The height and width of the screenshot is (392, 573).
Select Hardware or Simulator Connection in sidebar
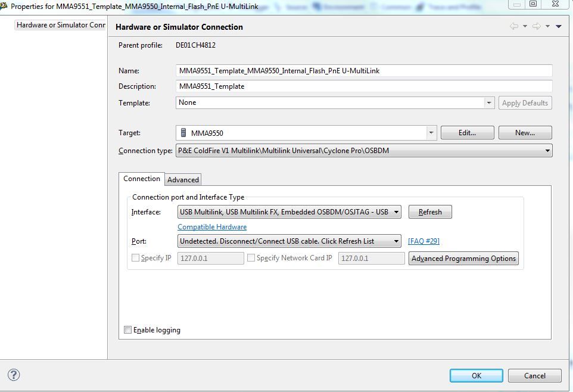(x=61, y=25)
